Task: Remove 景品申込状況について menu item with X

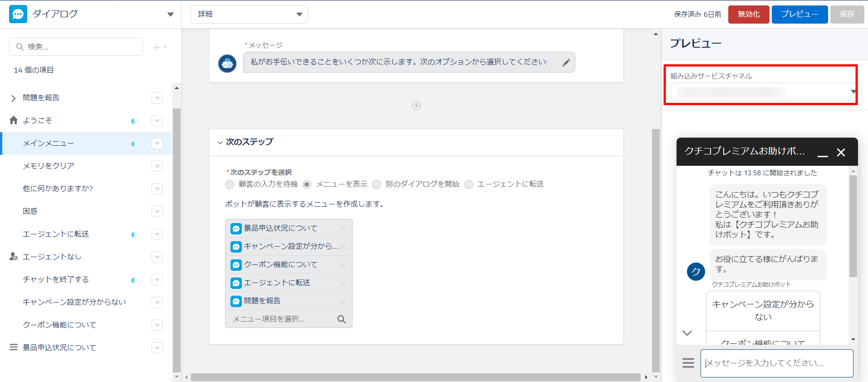Action: (x=343, y=228)
